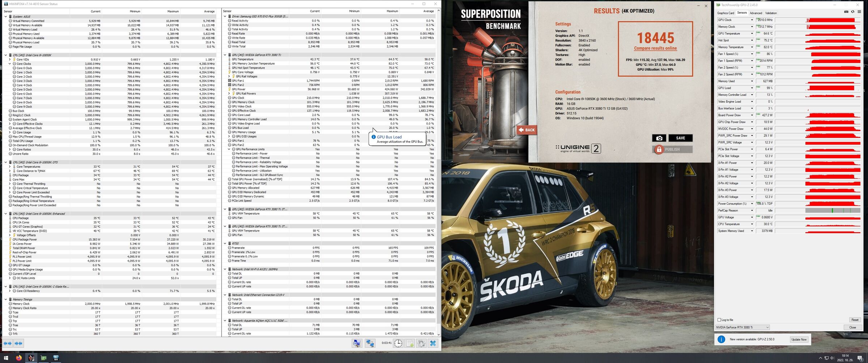Open Windows Start menu

pyautogui.click(x=6, y=358)
